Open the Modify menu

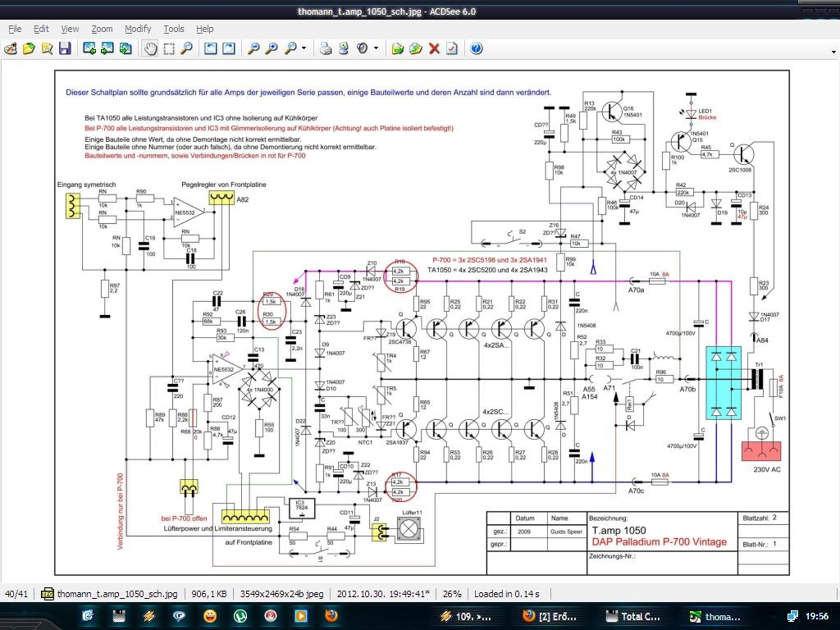pos(138,29)
